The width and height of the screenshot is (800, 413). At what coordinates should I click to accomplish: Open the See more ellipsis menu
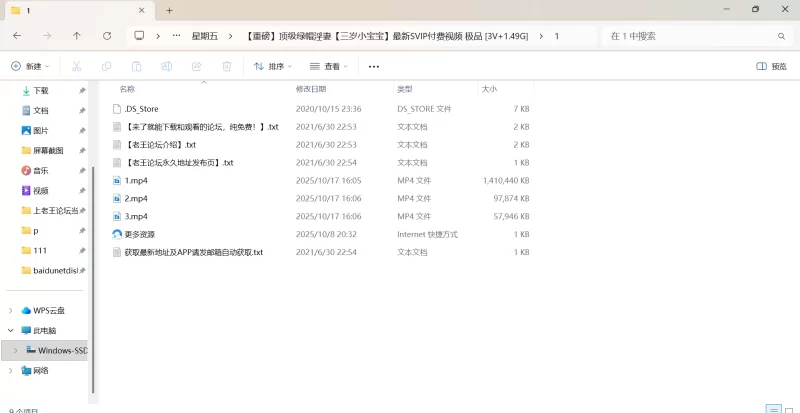point(374,67)
